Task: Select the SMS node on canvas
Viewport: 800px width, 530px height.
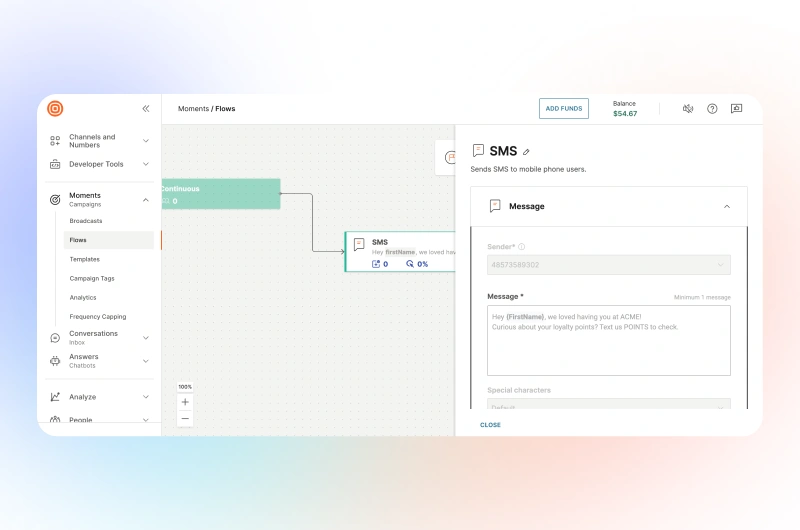Action: click(x=400, y=251)
